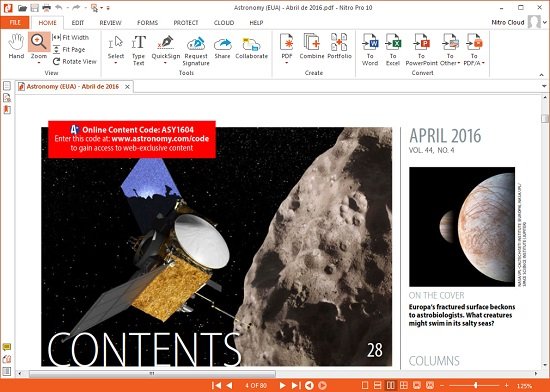Select the Astronomy (EUA) - Abril de 2016 tab
The width and height of the screenshot is (550, 392).
click(73, 87)
